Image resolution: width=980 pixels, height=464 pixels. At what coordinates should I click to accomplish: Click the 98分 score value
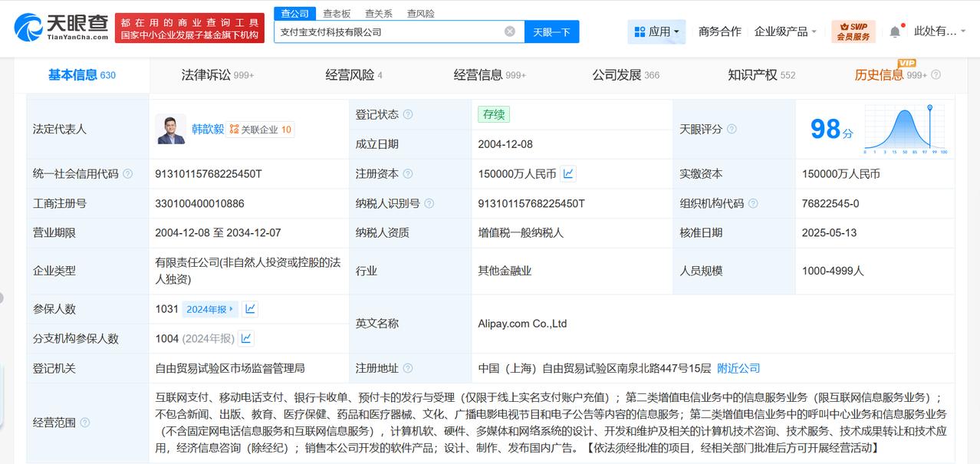pyautogui.click(x=831, y=129)
